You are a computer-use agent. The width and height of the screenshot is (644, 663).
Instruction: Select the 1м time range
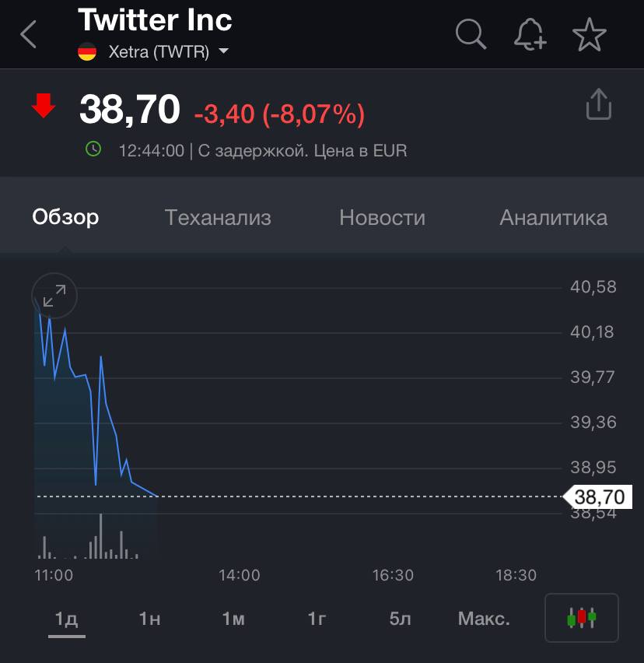pos(233,619)
